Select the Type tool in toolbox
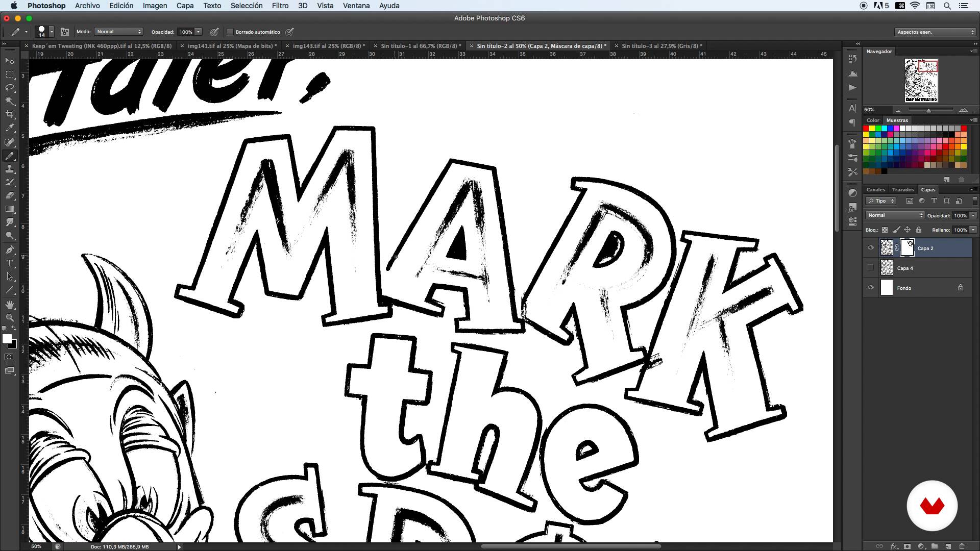This screenshot has height=551, width=980. [9, 263]
